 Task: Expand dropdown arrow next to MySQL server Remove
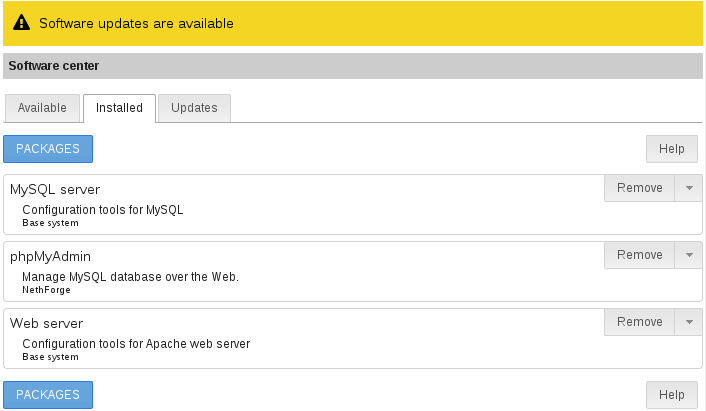click(689, 188)
